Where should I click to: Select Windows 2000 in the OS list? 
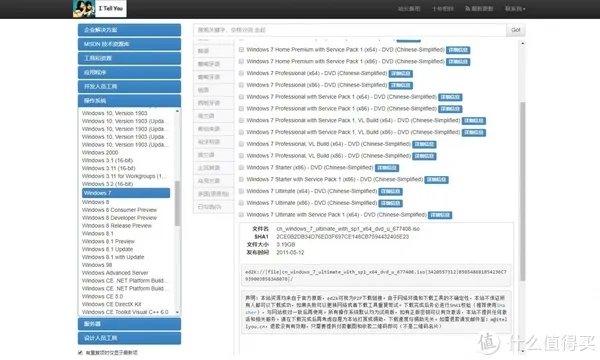pos(100,152)
